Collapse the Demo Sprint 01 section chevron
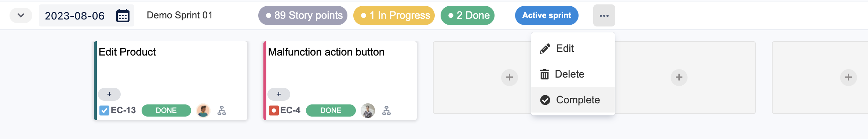 [x=21, y=16]
